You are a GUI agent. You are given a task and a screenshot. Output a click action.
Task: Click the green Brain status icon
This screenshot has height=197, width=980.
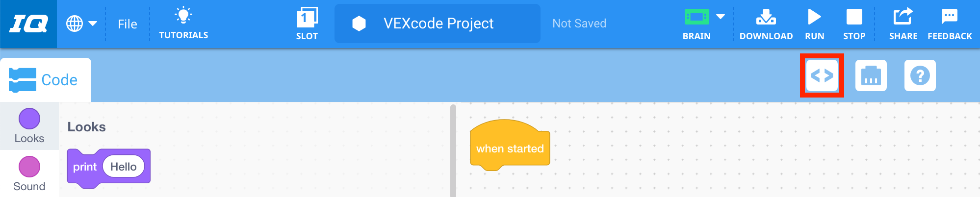696,17
